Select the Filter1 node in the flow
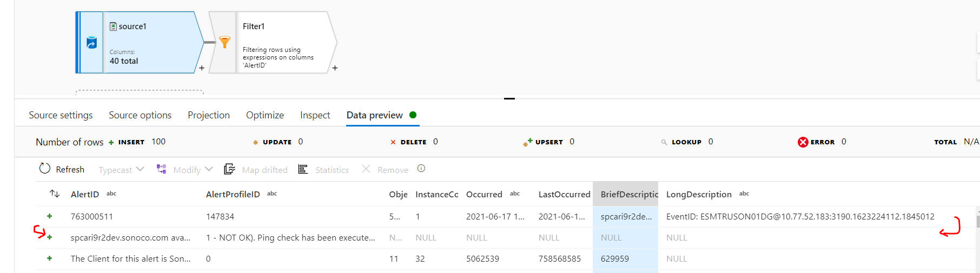The height and width of the screenshot is (273, 980). click(273, 42)
